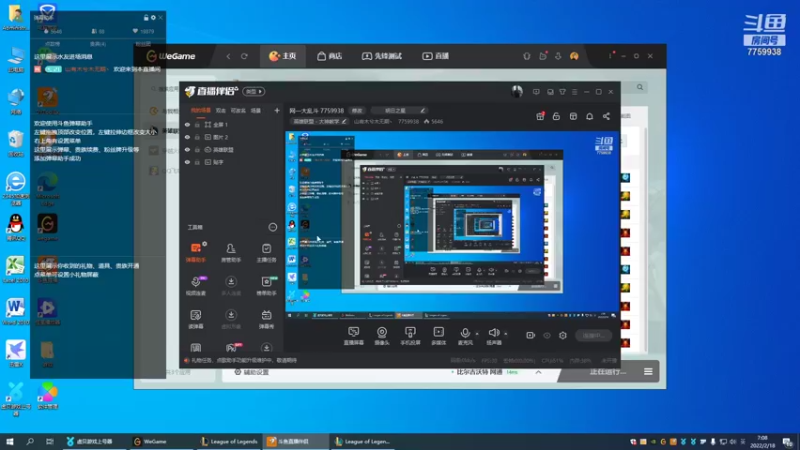Click the share icon in live companion

(x=606, y=116)
